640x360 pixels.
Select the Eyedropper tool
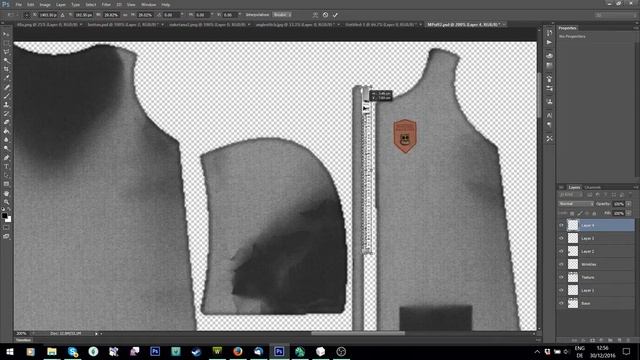[6, 78]
